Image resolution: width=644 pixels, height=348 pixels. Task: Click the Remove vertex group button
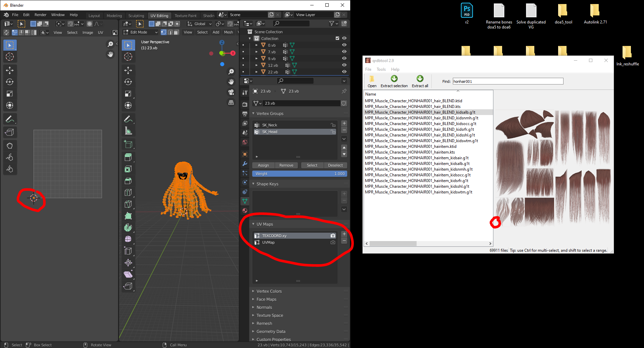tap(286, 165)
